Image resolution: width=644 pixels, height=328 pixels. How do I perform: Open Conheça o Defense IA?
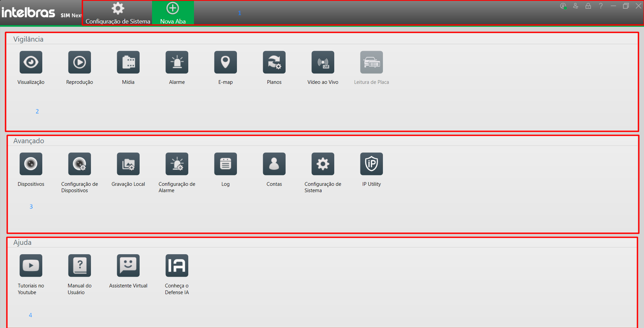point(177,266)
